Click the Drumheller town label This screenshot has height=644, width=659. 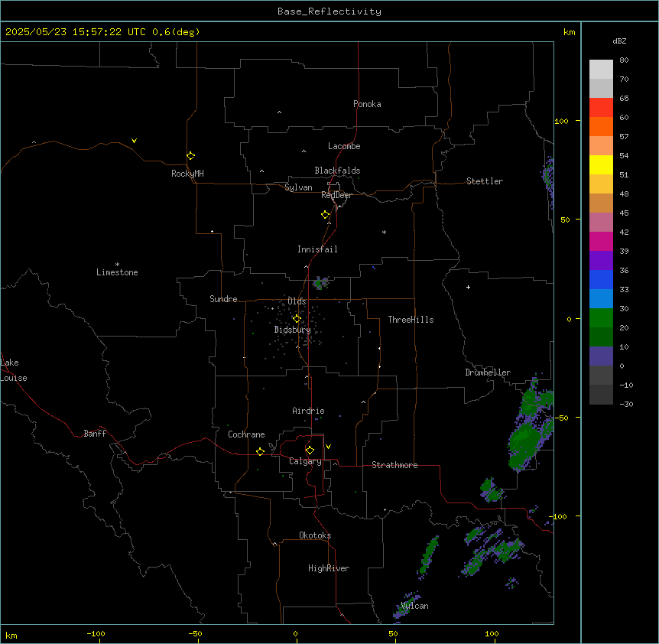[488, 372]
